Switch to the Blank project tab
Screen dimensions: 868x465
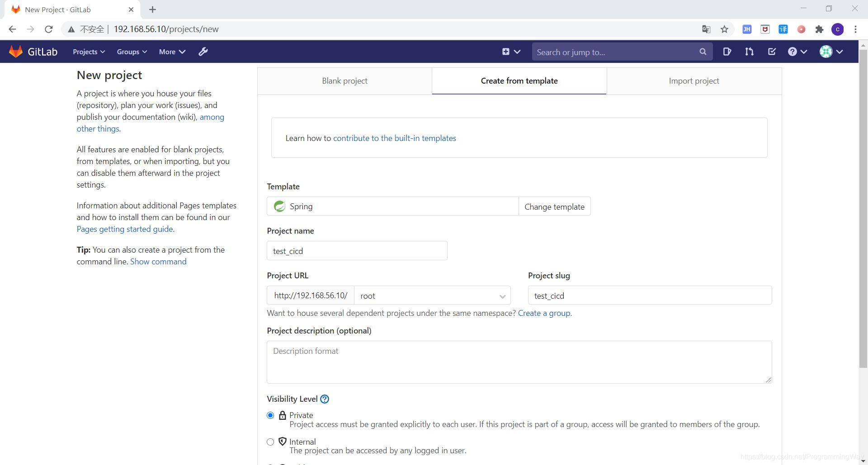click(x=344, y=80)
